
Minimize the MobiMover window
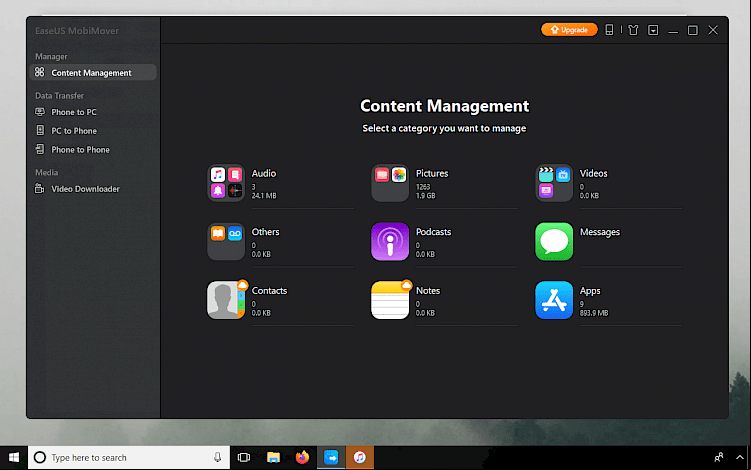tap(673, 30)
